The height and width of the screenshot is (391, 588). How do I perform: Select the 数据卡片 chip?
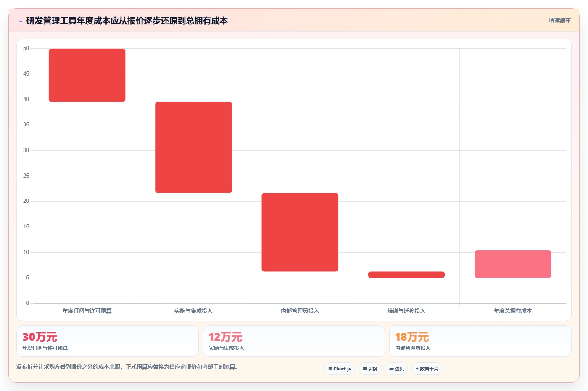427,369
